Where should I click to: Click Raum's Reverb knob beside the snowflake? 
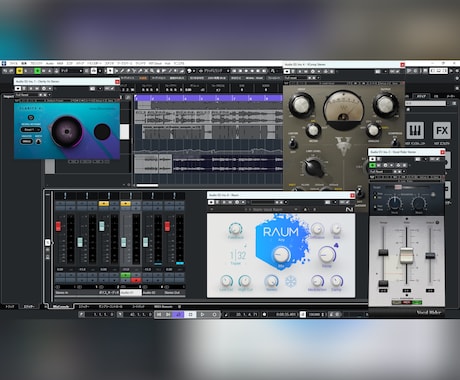pos(271,281)
